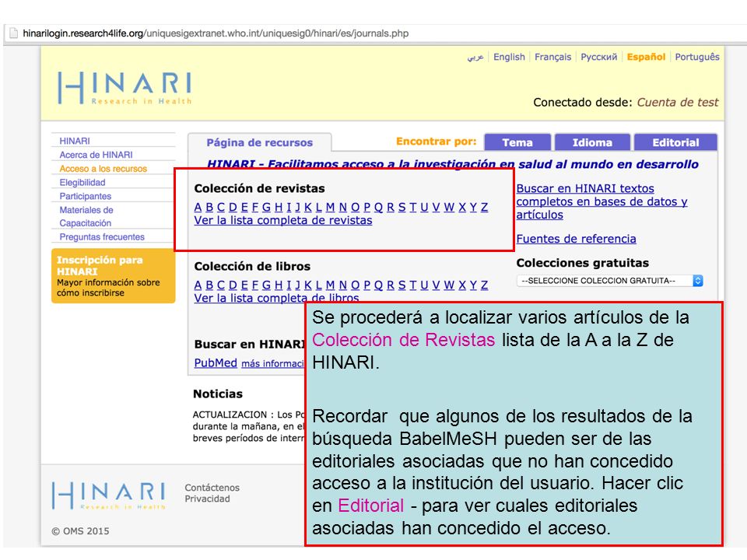Switch to the Tema tab

(517, 142)
